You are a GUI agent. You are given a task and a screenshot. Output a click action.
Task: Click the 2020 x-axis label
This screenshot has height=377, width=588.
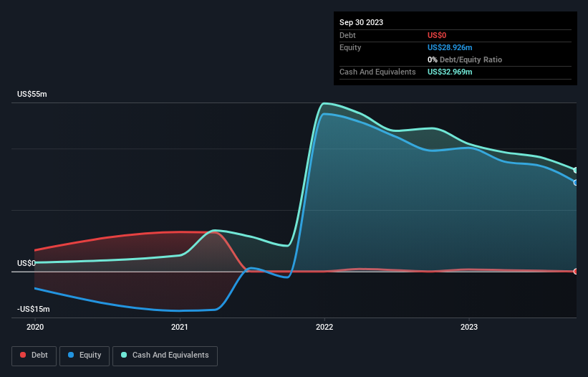click(35, 327)
